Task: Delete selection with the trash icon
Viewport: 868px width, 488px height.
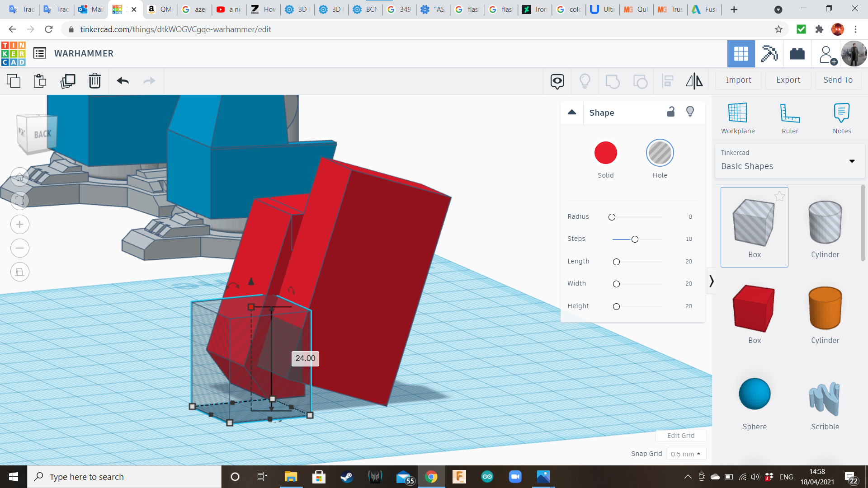Action: coord(95,81)
